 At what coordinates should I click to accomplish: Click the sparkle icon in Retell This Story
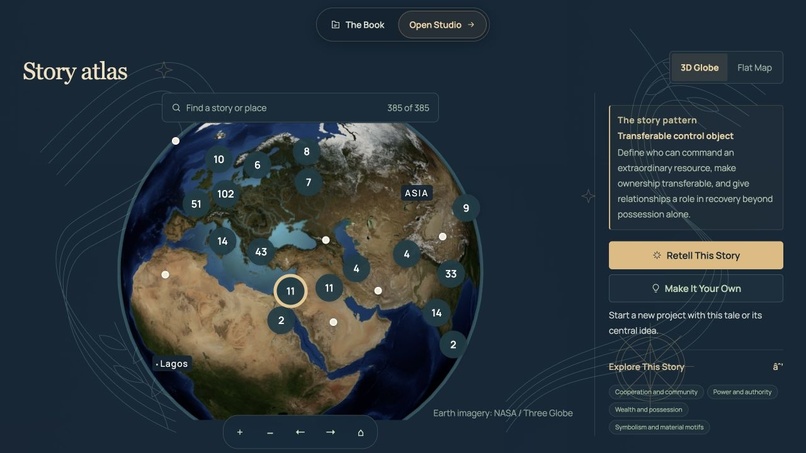[x=656, y=255]
